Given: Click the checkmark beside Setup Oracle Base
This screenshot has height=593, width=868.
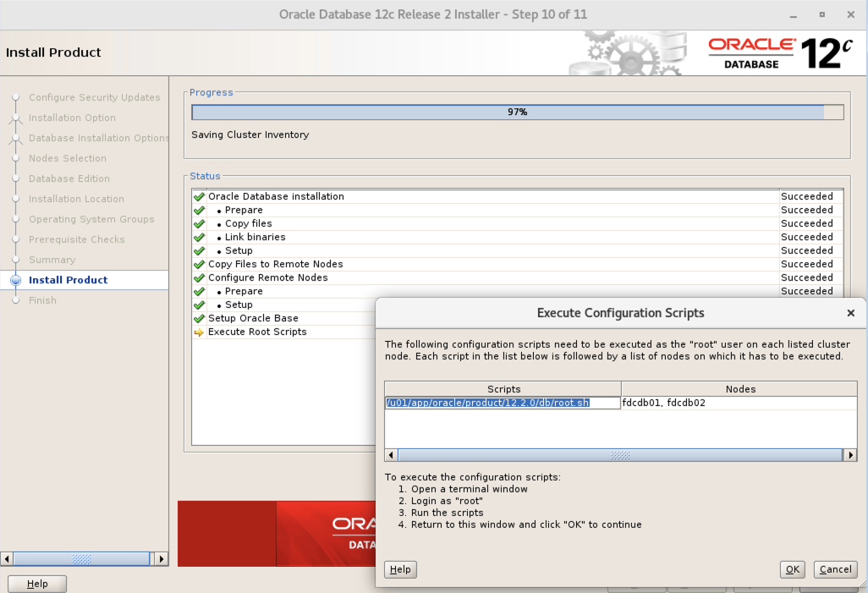Looking at the screenshot, I should coord(200,318).
